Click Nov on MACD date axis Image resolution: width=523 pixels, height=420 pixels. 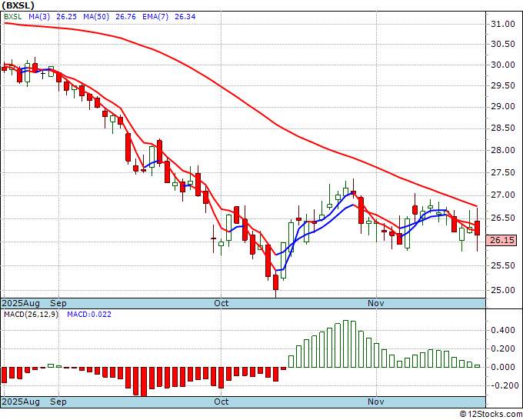point(376,402)
